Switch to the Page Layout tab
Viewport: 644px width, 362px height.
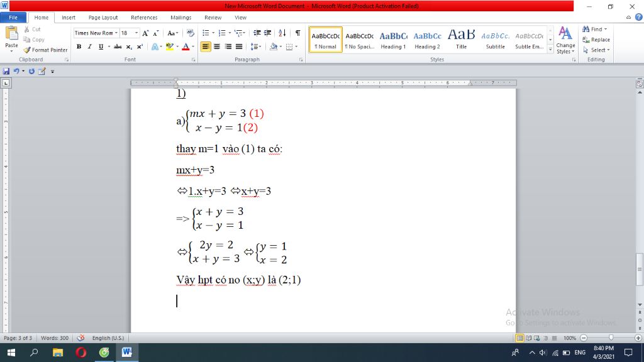[x=103, y=18]
